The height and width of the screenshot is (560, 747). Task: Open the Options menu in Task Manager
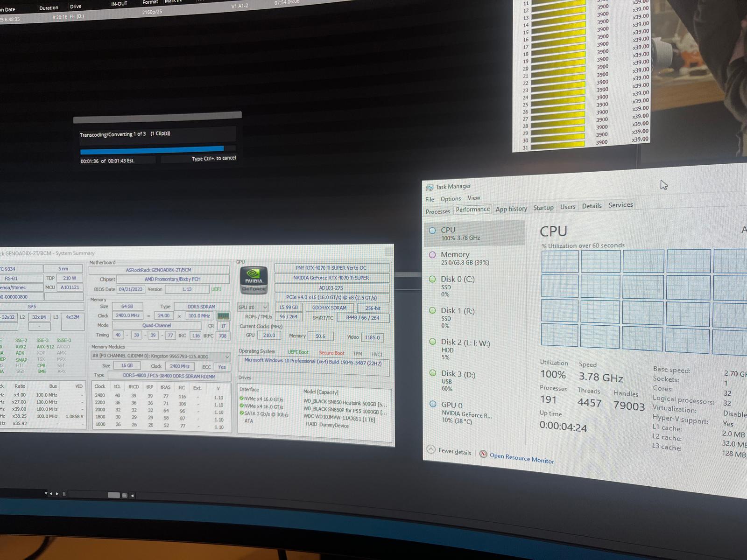(x=450, y=199)
